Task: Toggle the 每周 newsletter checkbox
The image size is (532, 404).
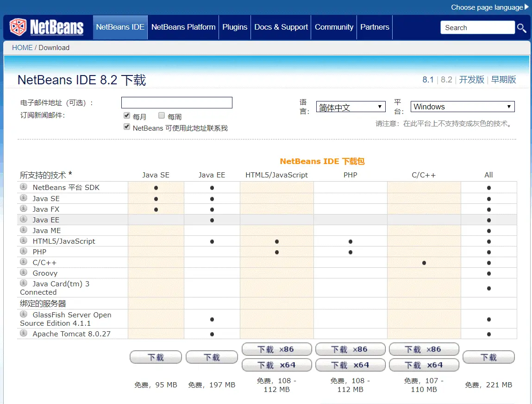Action: coord(162,115)
